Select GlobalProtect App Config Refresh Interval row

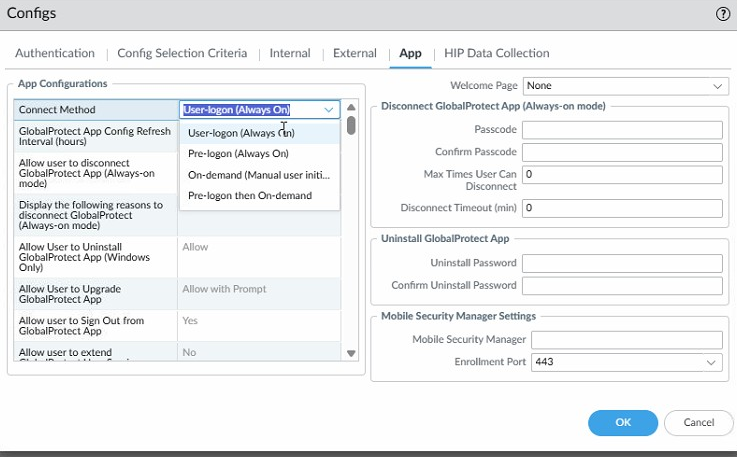coord(95,136)
